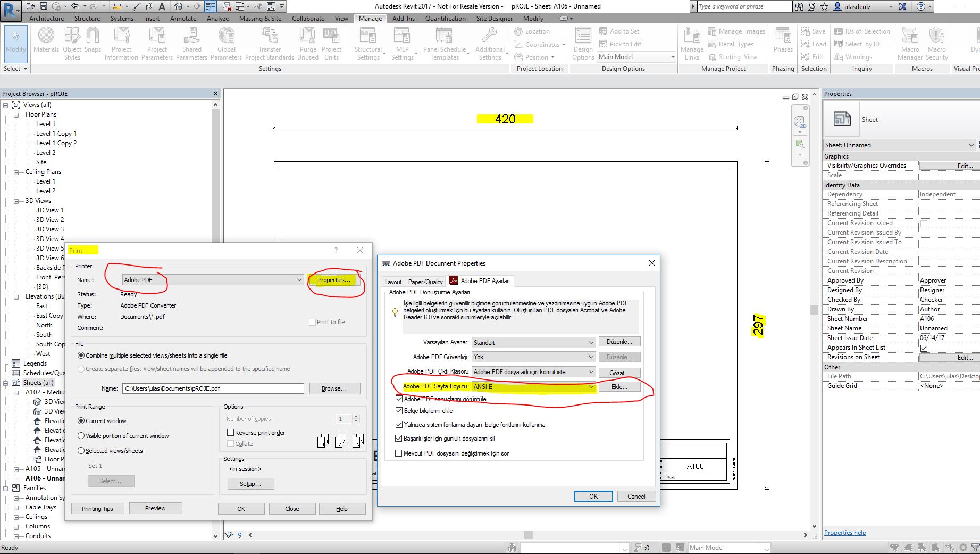Open Panel Schedule Templates
This screenshot has width=980, height=554.
[445, 44]
